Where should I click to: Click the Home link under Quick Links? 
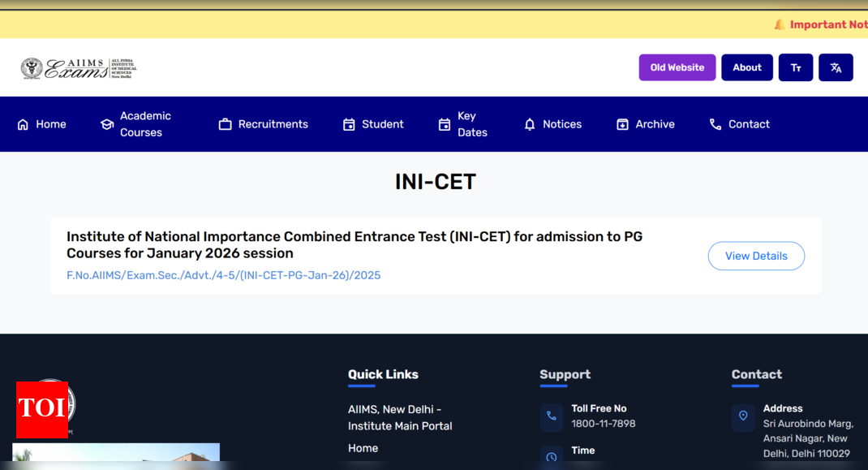(x=363, y=448)
